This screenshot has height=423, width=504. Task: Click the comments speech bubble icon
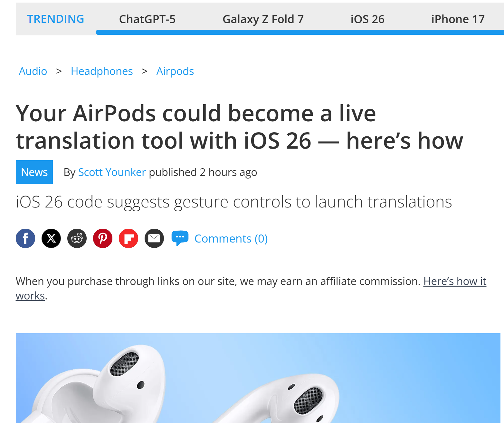click(x=180, y=238)
